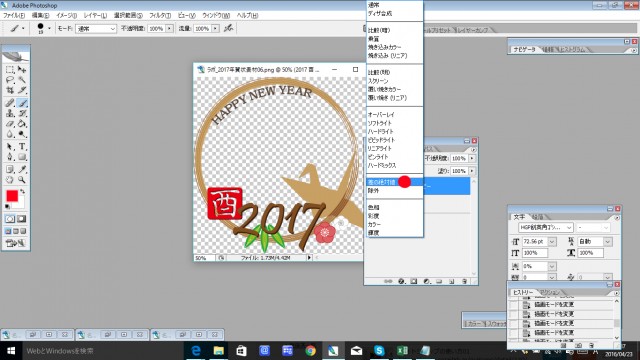The image size is (640, 360).
Task: Open the フィルタ menu
Action: coord(160,16)
